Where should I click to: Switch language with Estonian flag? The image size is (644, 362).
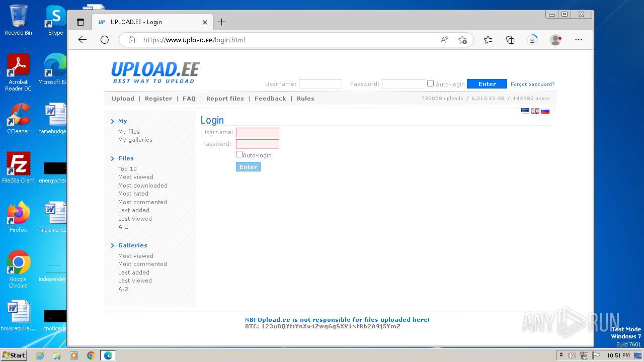tap(525, 111)
